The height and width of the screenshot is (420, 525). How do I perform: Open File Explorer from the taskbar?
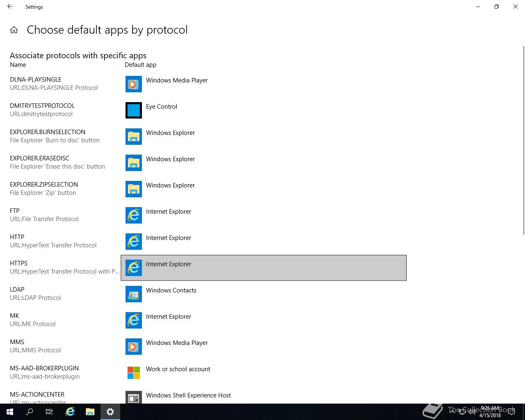click(90, 412)
